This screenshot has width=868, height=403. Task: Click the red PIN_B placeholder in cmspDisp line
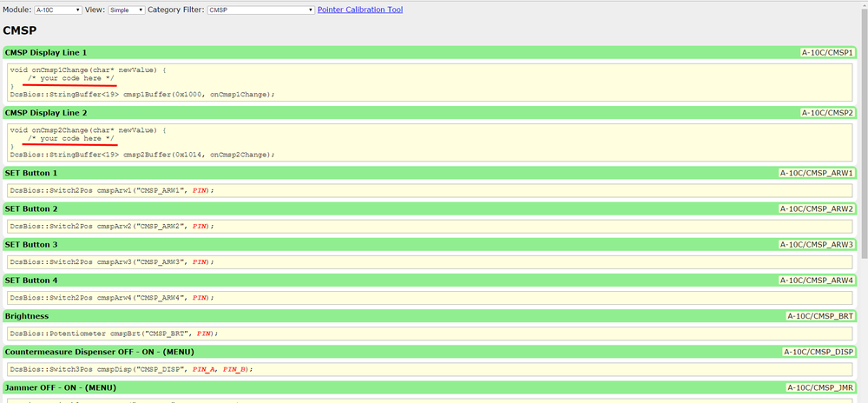(234, 369)
